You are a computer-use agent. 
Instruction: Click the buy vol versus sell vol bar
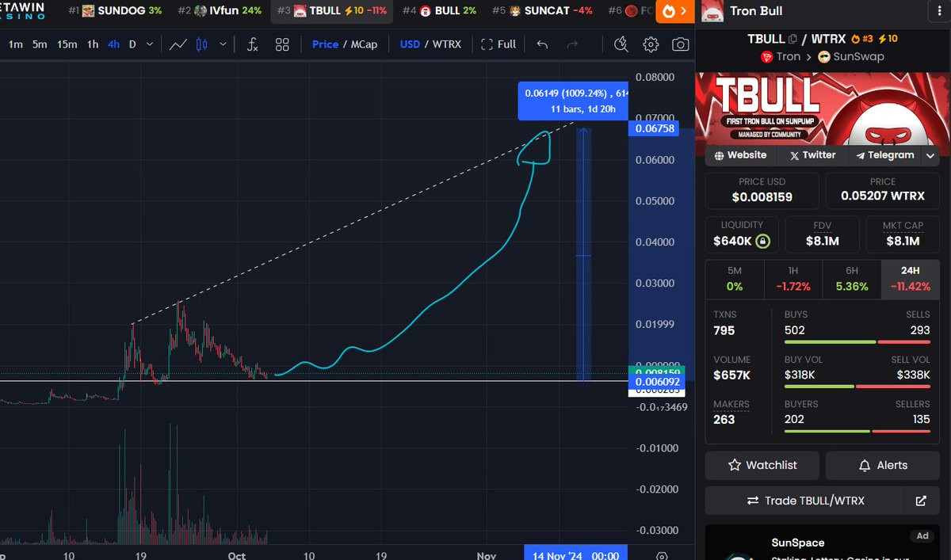point(857,387)
